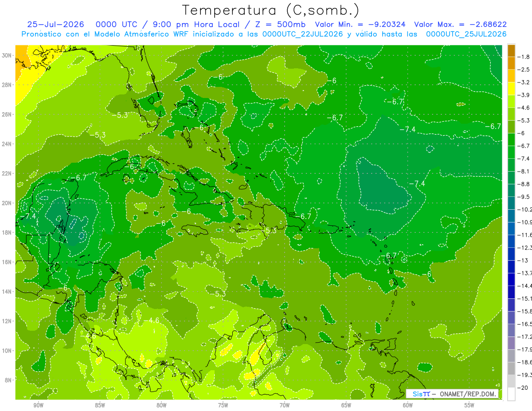This screenshot has height=411, width=532.
Task: Click the '24N' latitude axis label
Action: click(x=7, y=144)
